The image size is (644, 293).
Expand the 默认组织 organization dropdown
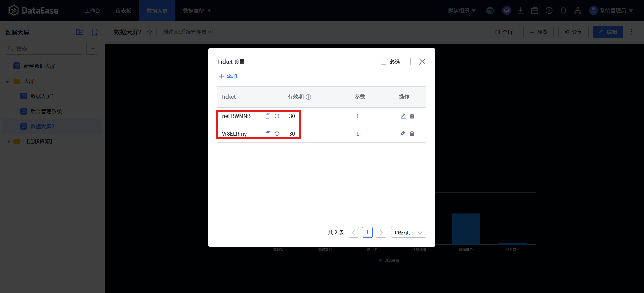tap(462, 11)
